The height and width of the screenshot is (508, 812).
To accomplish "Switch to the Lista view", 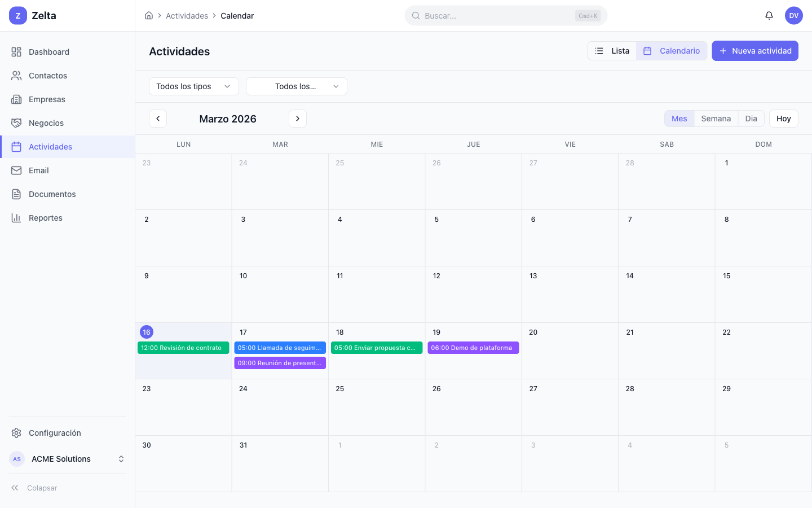I will click(x=612, y=50).
